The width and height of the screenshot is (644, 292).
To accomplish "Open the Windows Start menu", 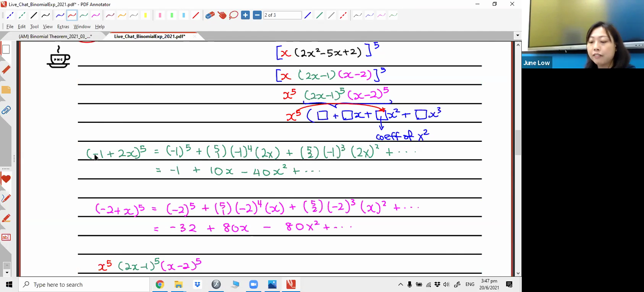I will coord(9,284).
